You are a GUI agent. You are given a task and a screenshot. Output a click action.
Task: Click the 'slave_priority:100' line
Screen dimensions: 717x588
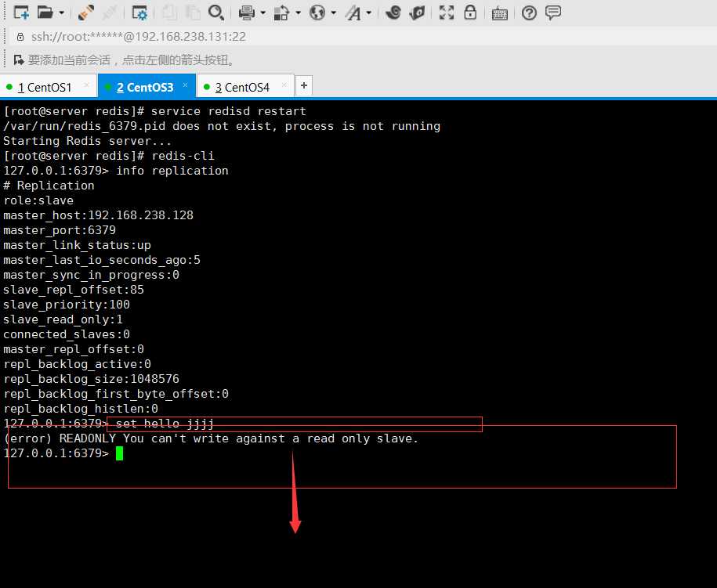click(67, 305)
